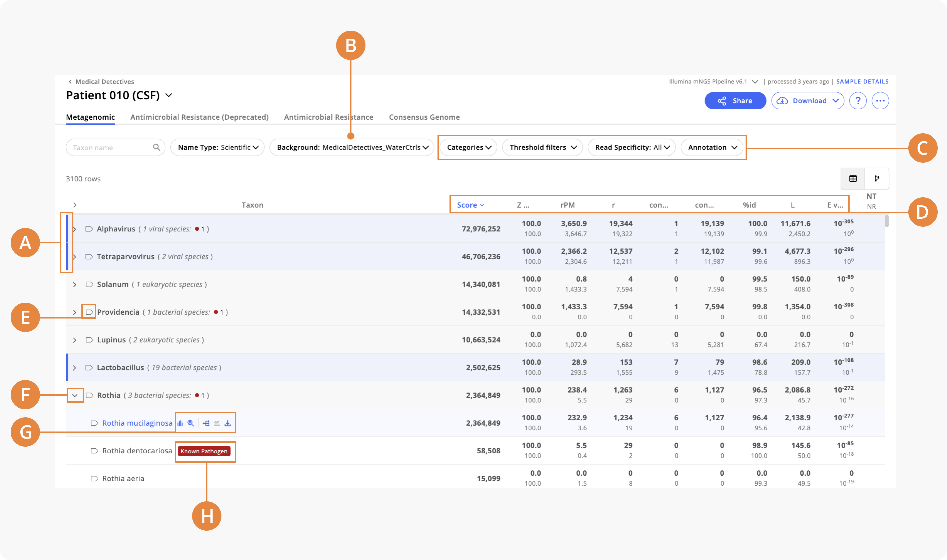Image resolution: width=947 pixels, height=560 pixels.
Task: Open the Read Specificity dropdown
Action: coord(632,147)
